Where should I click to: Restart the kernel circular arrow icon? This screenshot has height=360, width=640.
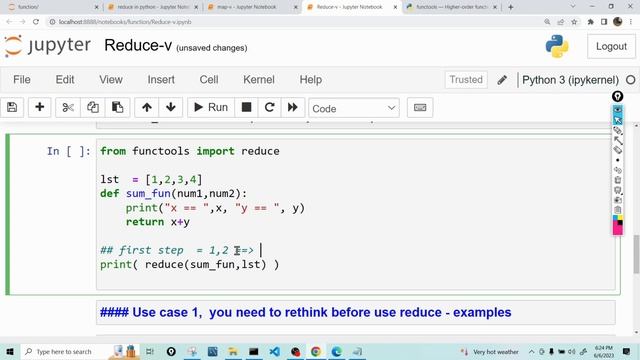269,107
